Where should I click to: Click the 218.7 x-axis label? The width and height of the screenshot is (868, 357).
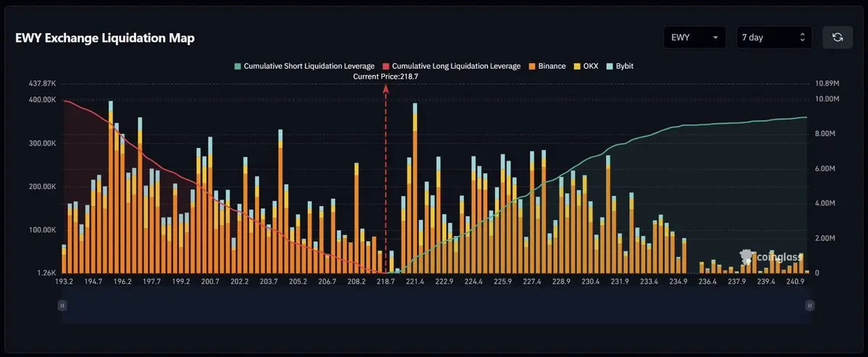click(x=386, y=281)
